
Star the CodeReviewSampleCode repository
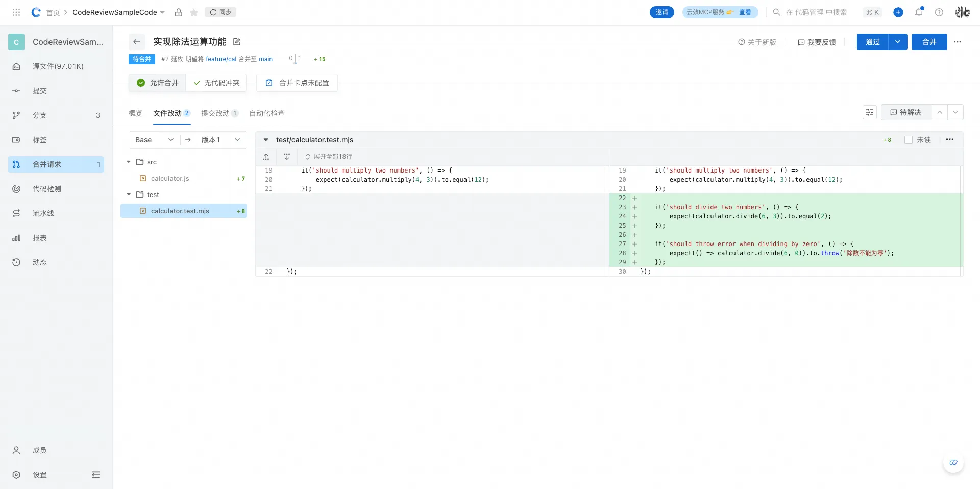tap(194, 12)
